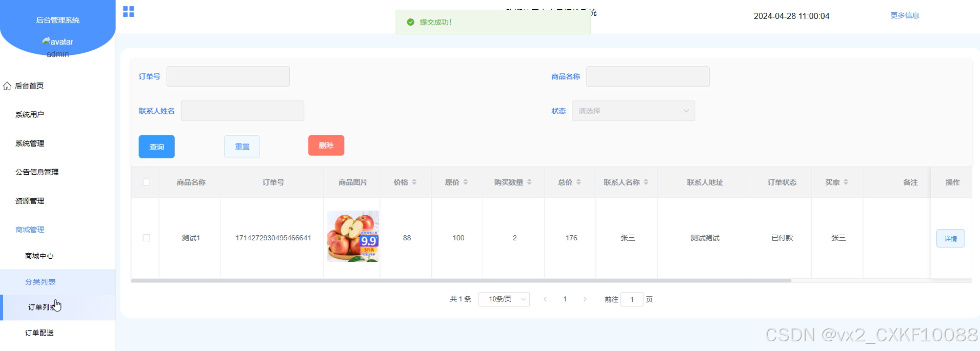
Task: Click the 后台管理系统 title
Action: click(57, 20)
